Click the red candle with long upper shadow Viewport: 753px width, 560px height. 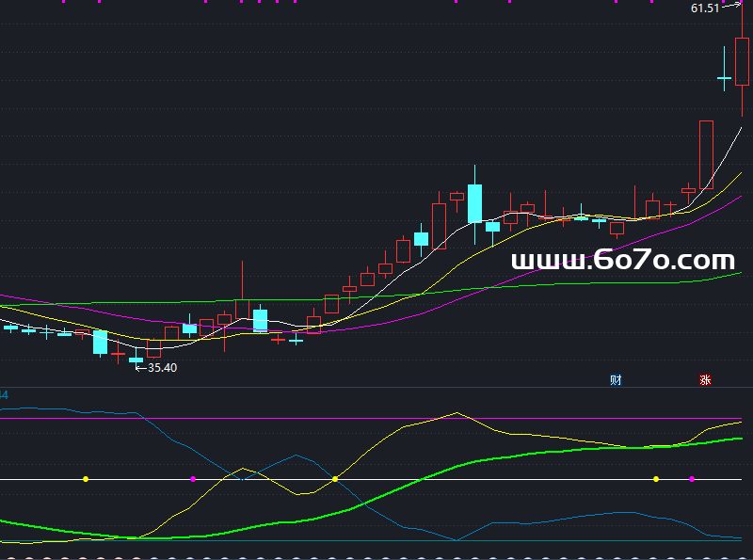click(243, 290)
